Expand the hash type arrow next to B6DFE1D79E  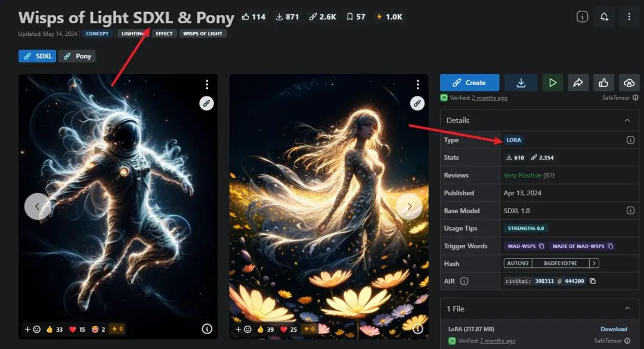coord(594,263)
